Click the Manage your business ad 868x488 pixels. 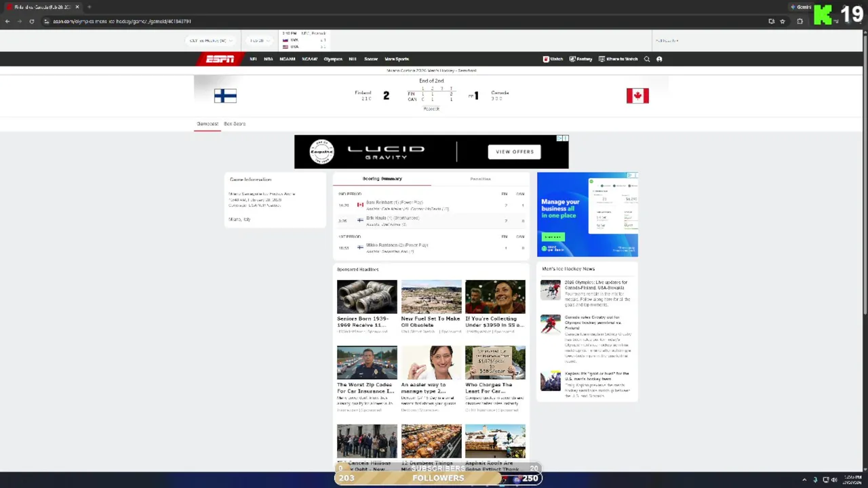pos(587,215)
